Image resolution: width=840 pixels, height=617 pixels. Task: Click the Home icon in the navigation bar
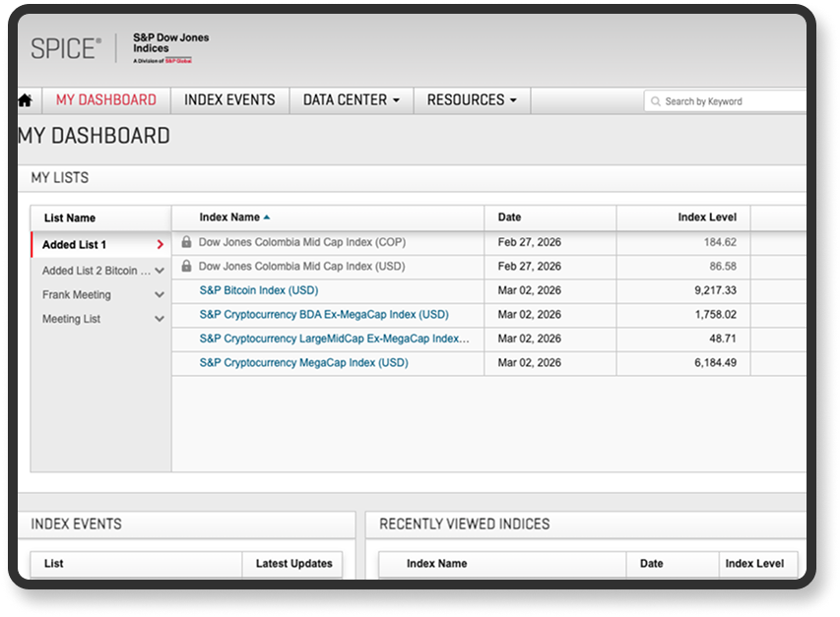25,99
